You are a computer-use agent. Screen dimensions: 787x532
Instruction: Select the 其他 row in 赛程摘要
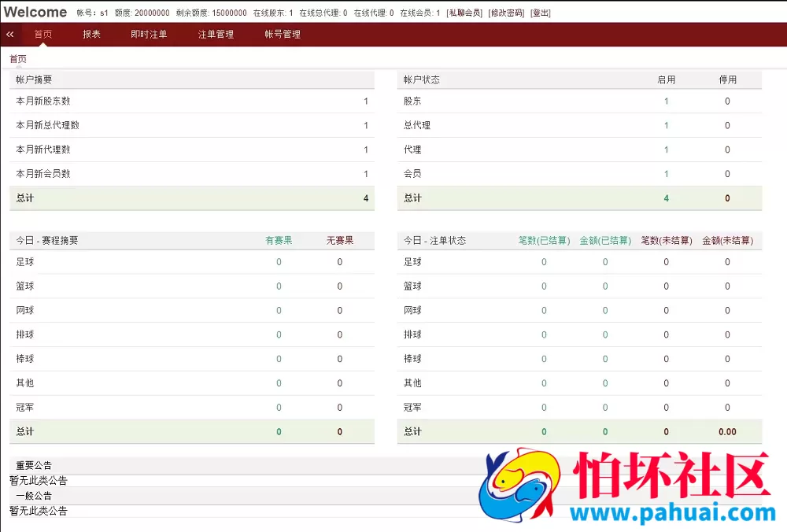pos(192,383)
